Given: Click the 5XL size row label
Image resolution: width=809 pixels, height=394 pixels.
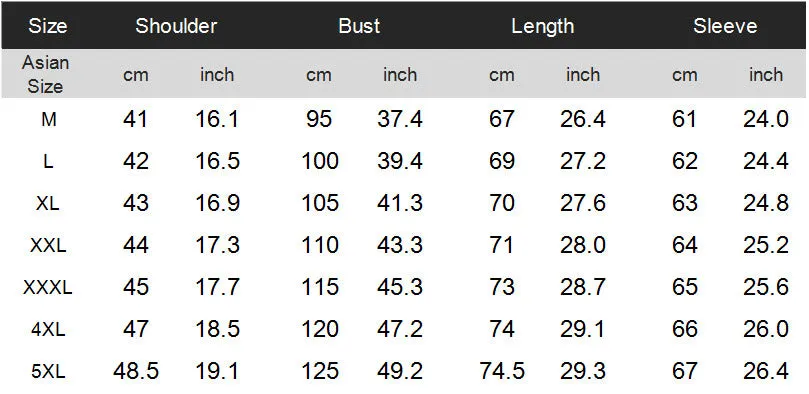Looking at the screenshot, I should [48, 371].
